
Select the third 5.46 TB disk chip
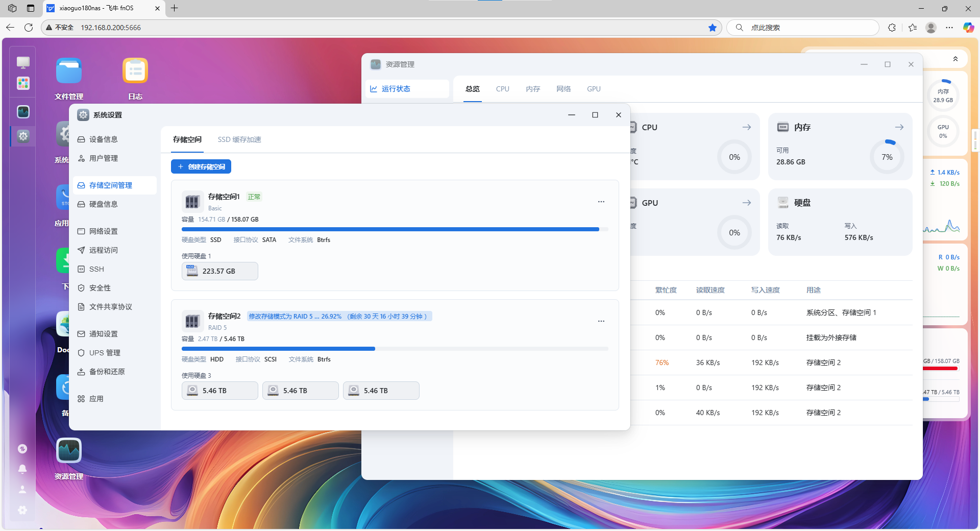(381, 391)
